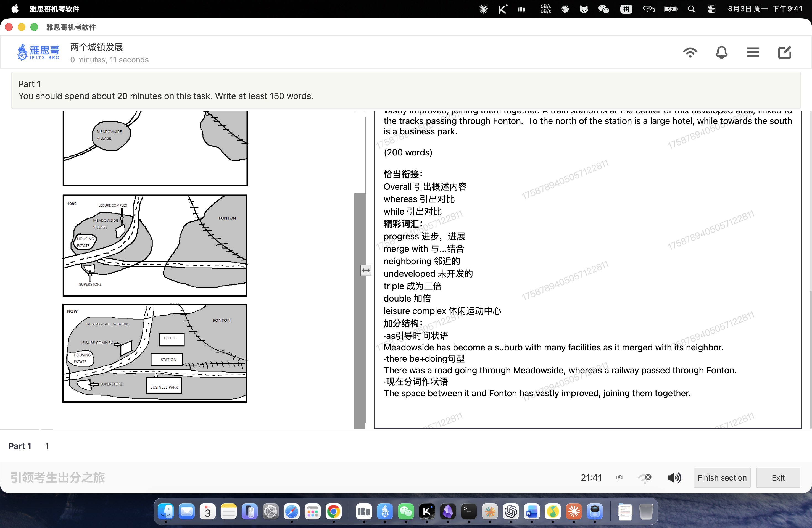This screenshot has height=528, width=812.
Task: Click the speaker volume icon
Action: click(674, 477)
